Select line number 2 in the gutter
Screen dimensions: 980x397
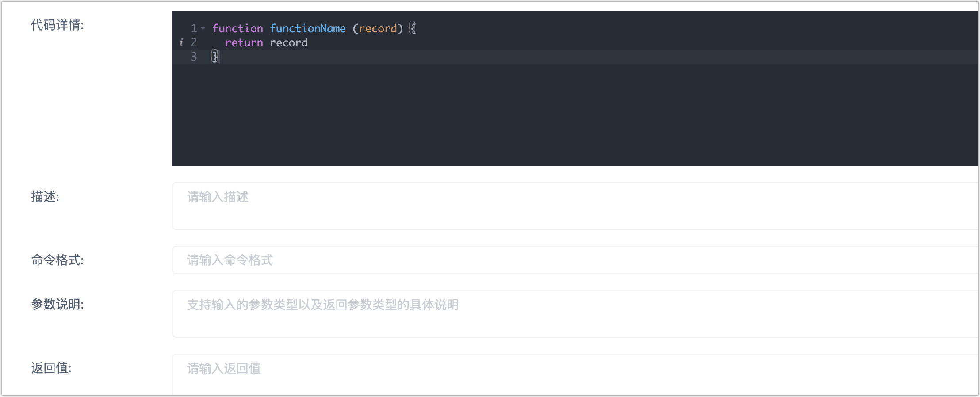click(194, 42)
